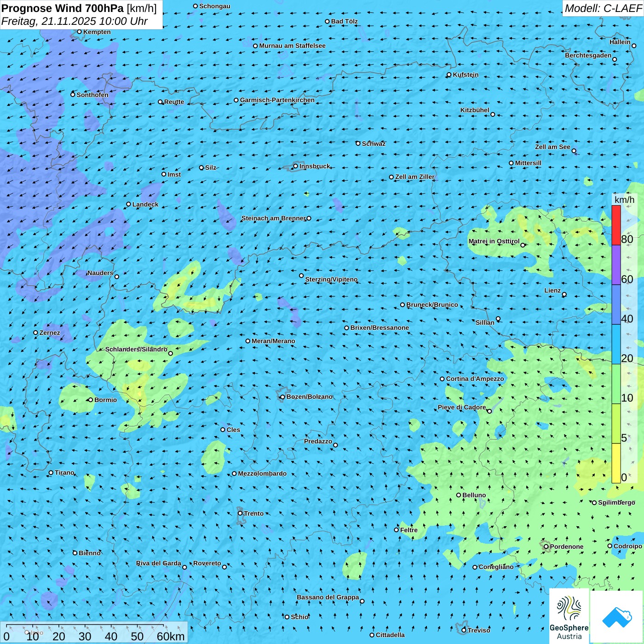
Task: Click the 'Mittersill' label
Action: (528, 163)
